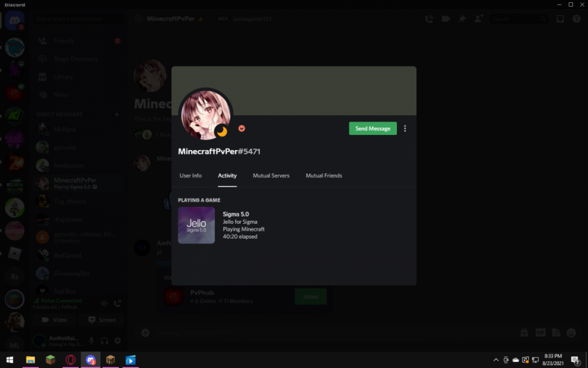Open direct message with RedSpeed
The height and width of the screenshot is (368, 588).
[78, 256]
